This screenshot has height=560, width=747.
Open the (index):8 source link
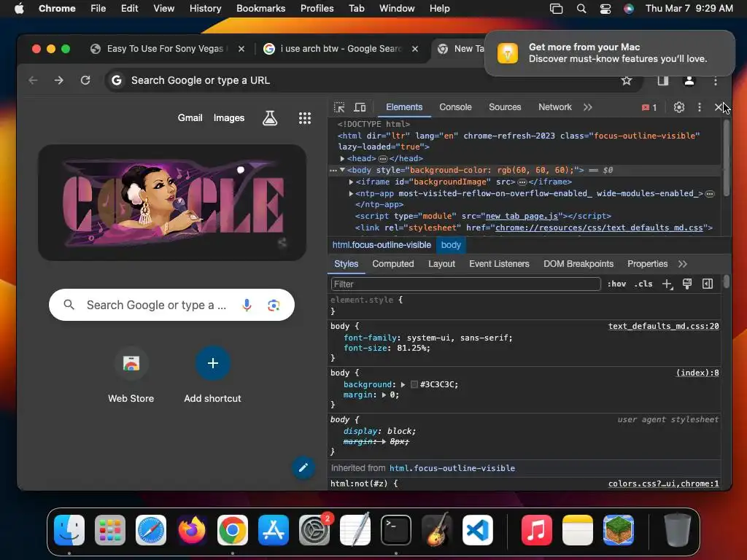[697, 373]
